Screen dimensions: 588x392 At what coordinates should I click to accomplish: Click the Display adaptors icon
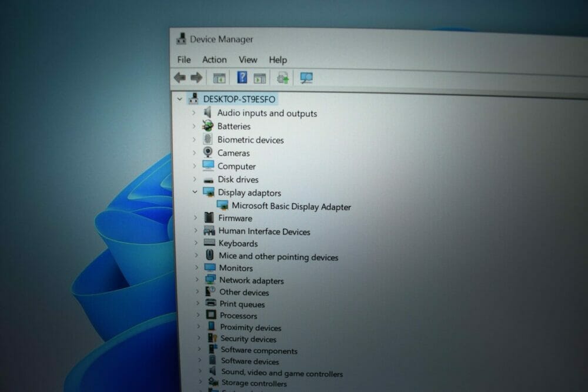209,192
